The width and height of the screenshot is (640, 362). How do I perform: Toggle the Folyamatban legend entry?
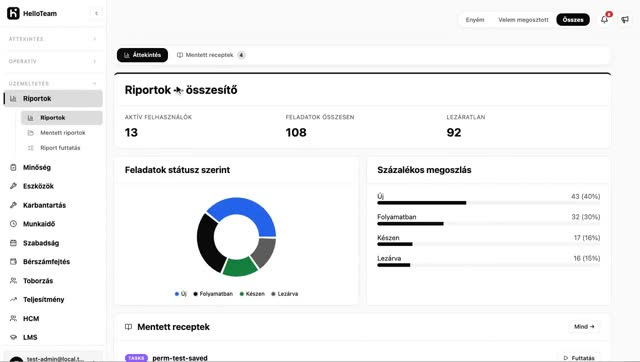(x=213, y=294)
